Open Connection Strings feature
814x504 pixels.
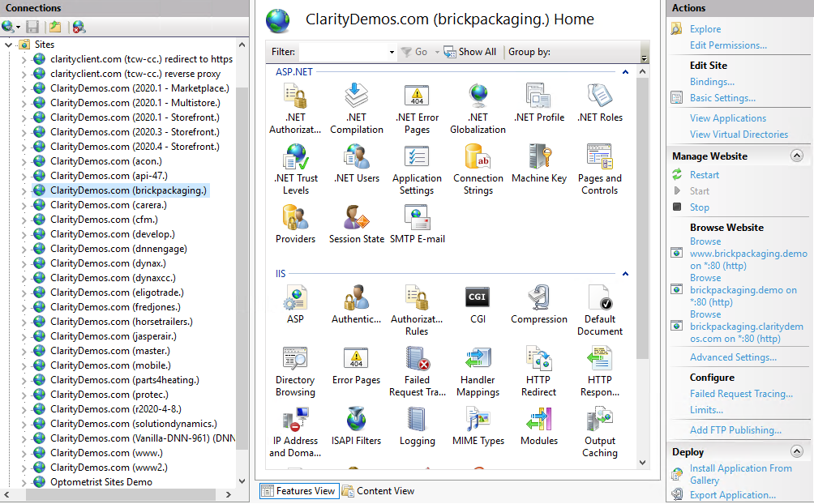tap(478, 169)
